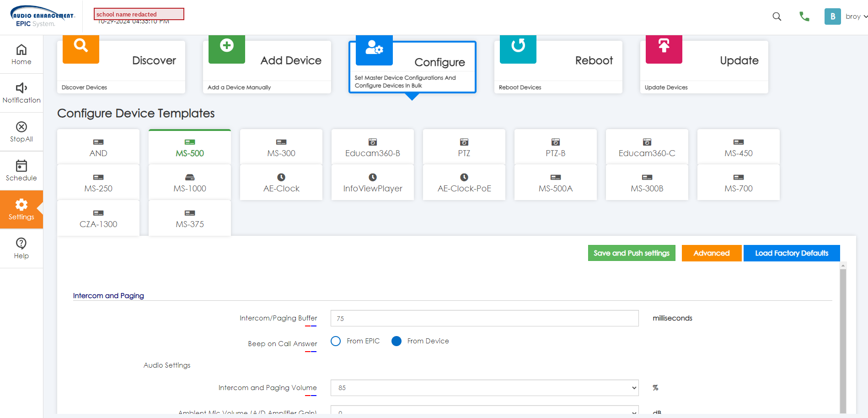
Task: Pick the MS-1000 template
Action: pyautogui.click(x=190, y=182)
